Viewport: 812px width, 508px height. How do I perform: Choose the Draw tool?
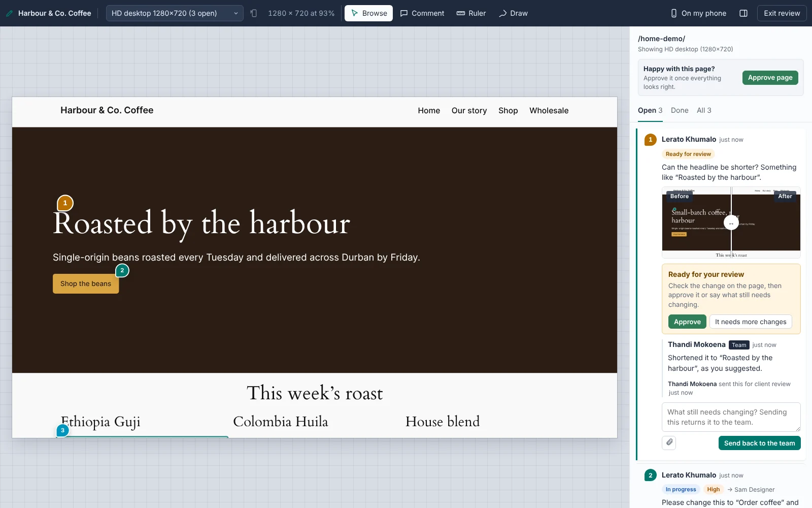[513, 13]
